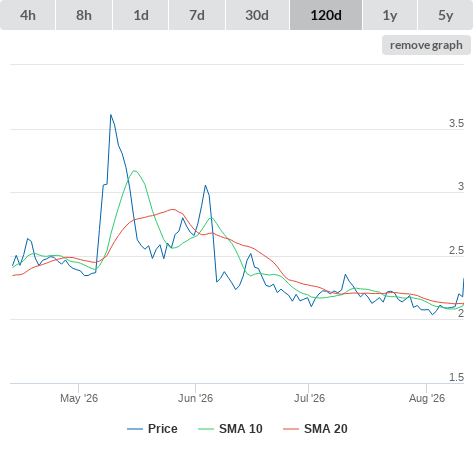The image size is (474, 455).
Task: Click the active 120d tab
Action: 326,15
